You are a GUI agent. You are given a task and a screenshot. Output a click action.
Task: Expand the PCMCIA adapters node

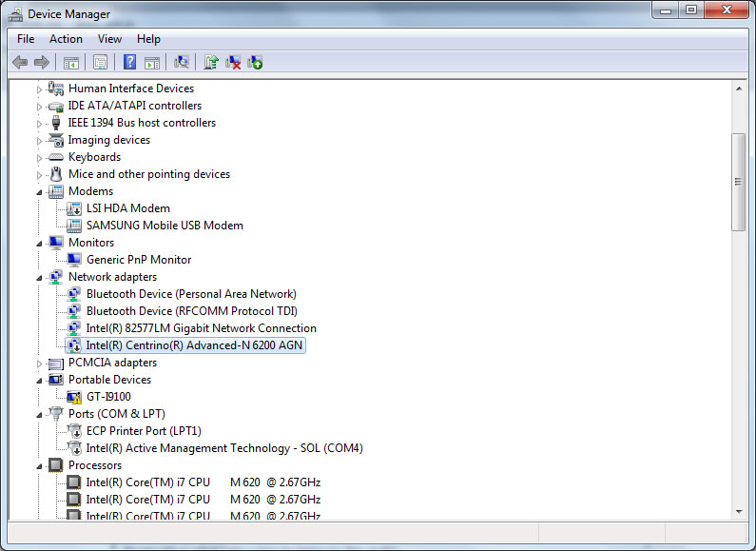click(39, 364)
